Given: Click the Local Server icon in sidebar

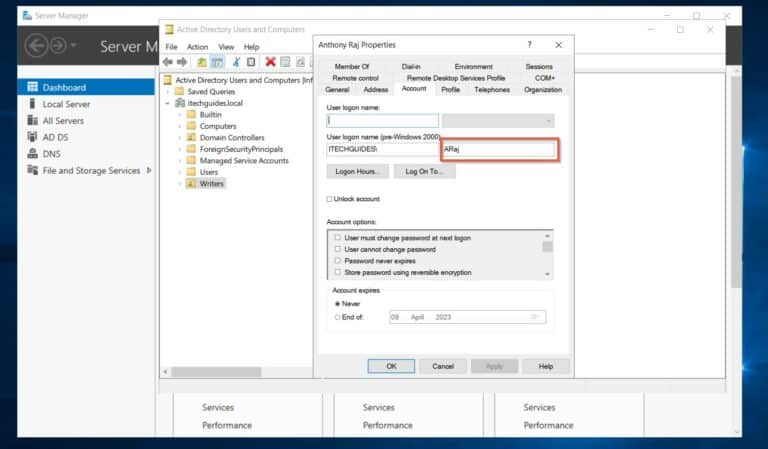Looking at the screenshot, I should click(x=32, y=104).
